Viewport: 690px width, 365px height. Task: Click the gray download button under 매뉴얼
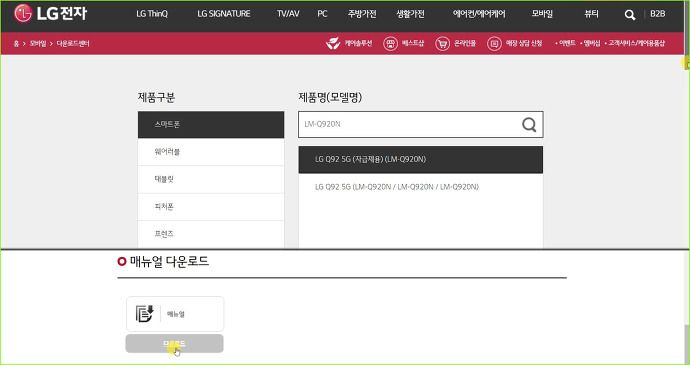[174, 343]
